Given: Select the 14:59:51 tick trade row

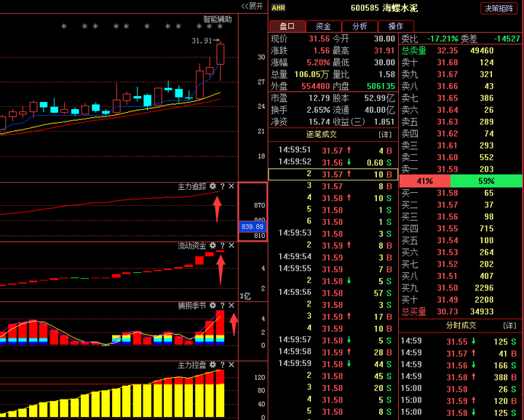Looking at the screenshot, I should tap(333, 151).
